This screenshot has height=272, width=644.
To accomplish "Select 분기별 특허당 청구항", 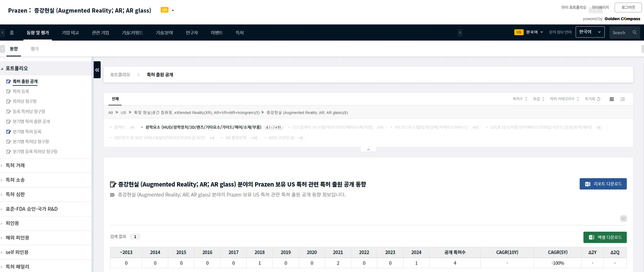I will tap(31, 142).
